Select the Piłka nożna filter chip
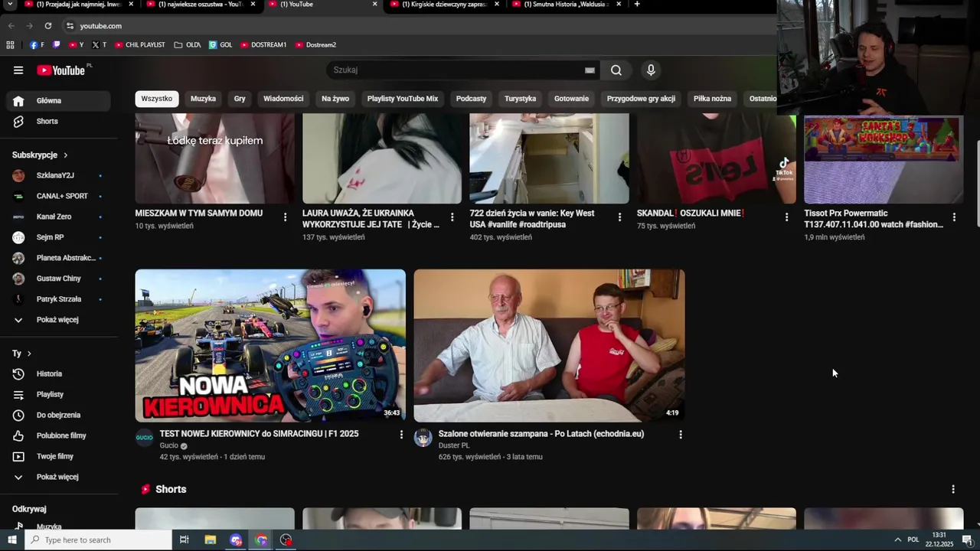The height and width of the screenshot is (551, 980). click(x=712, y=99)
